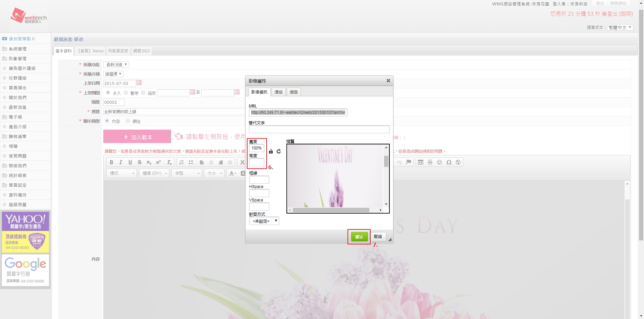This screenshot has height=319, width=644.
Task: Open the calendar picker beside 上架日期
Action: (x=139, y=83)
